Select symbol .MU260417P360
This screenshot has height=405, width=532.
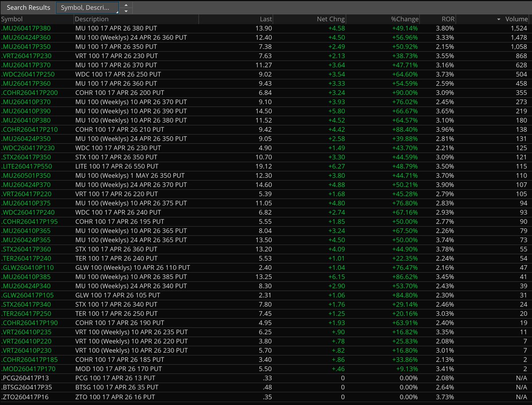26,83
